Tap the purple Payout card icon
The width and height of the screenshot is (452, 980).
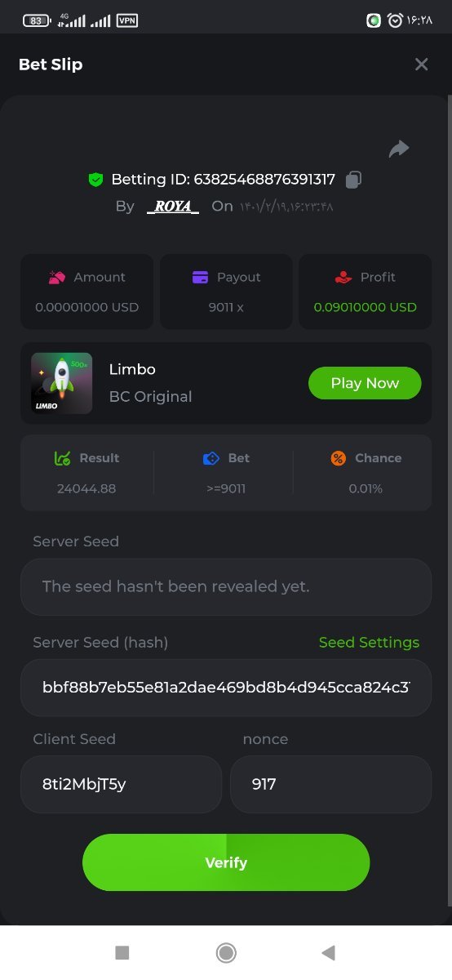point(200,278)
